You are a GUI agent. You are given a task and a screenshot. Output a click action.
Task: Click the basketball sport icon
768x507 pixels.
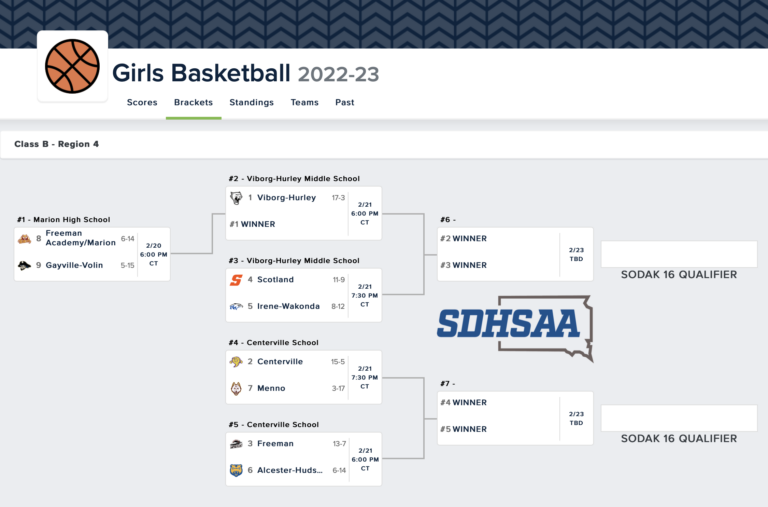pos(72,66)
